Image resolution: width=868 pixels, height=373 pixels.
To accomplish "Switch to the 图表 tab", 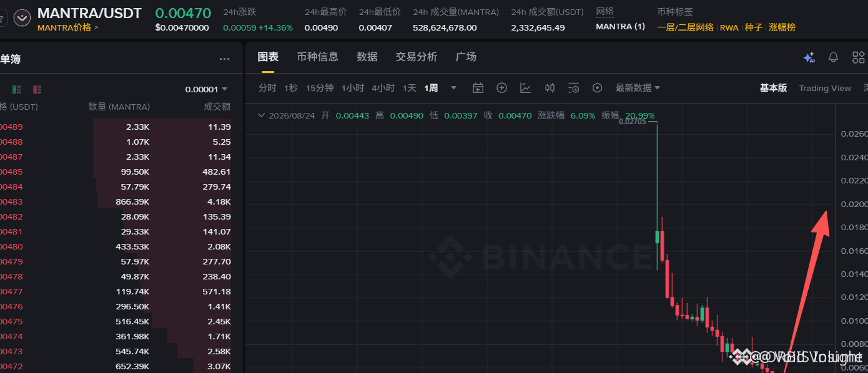I will (268, 57).
